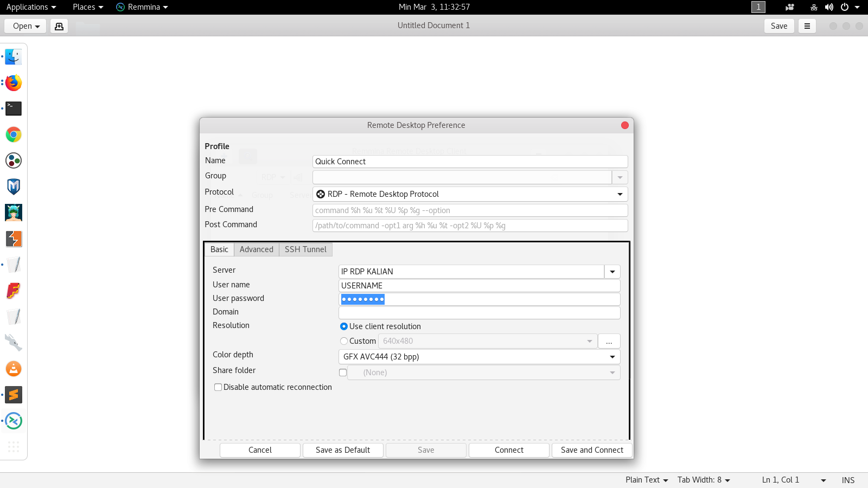Click the Open button in the editor
This screenshot has height=488, width=868.
(x=25, y=26)
